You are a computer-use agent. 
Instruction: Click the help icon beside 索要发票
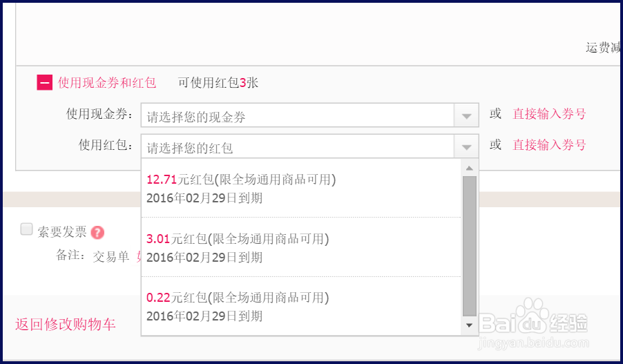(x=97, y=233)
